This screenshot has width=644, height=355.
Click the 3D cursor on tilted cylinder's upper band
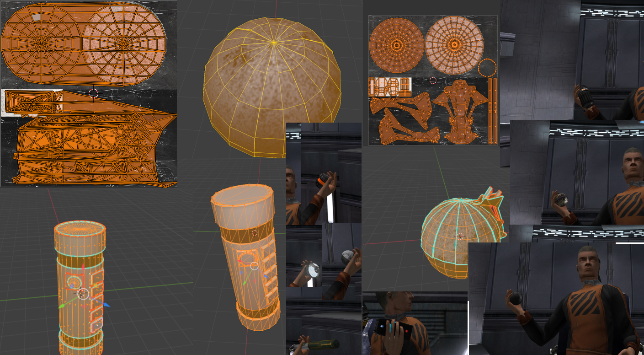255,233
